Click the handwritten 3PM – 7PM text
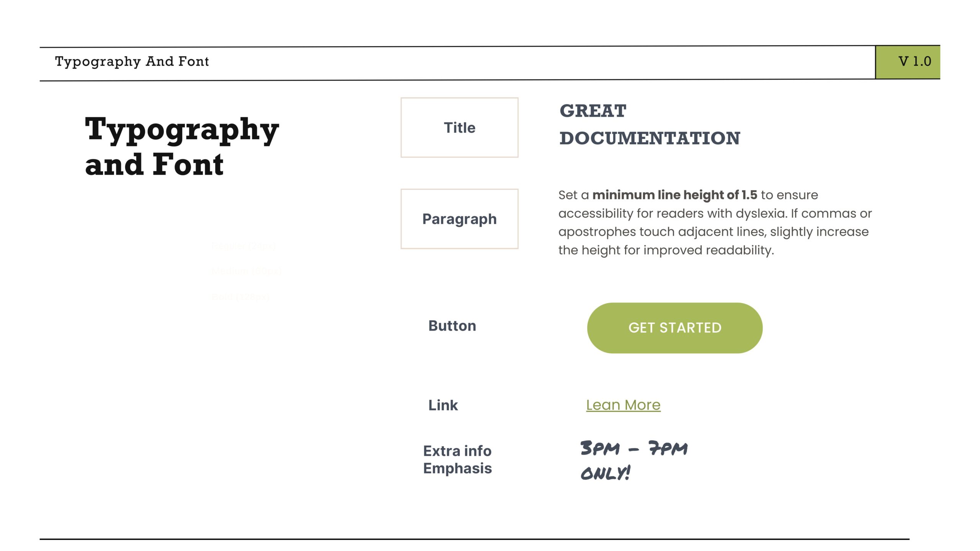 (634, 448)
